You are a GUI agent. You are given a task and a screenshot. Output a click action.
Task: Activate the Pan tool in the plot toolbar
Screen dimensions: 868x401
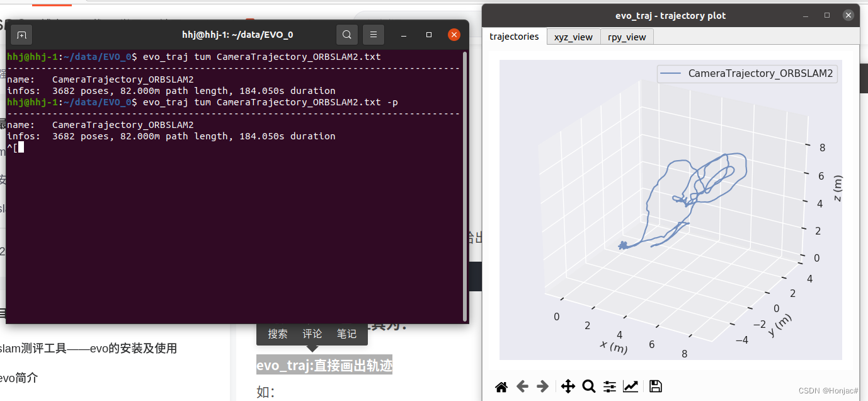coord(568,386)
